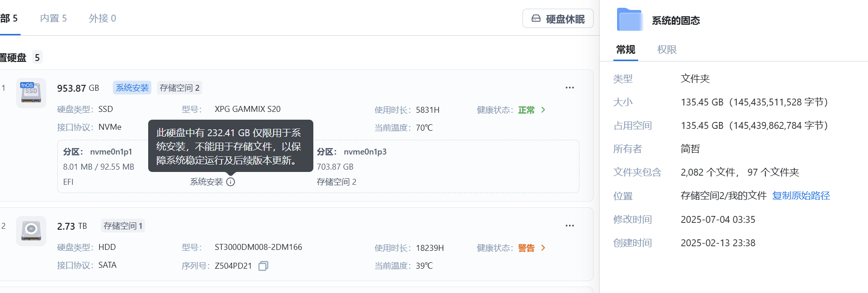
Task: Click 复制原始路径 to copy the path
Action: pos(801,196)
